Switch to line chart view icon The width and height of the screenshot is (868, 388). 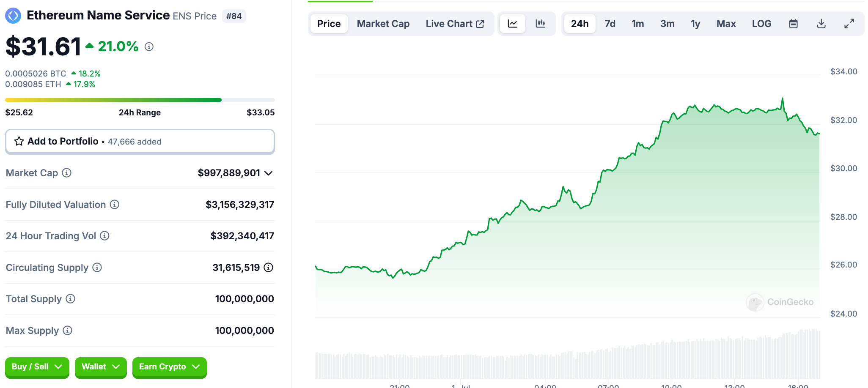point(513,24)
